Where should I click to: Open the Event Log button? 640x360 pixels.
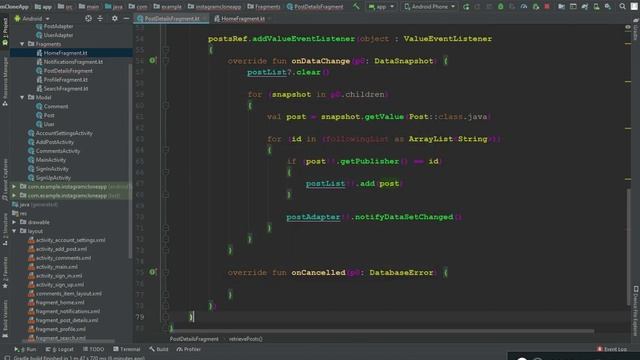click(x=612, y=349)
